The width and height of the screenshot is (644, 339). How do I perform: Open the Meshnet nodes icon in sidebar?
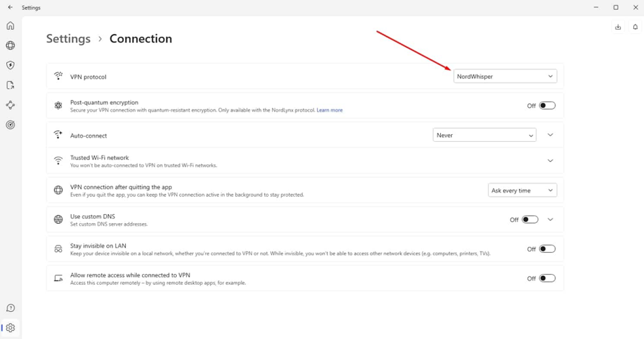[x=10, y=105]
